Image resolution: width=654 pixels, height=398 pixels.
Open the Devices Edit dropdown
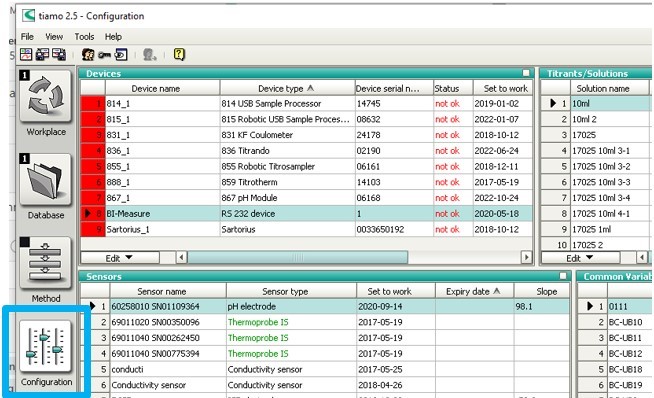120,258
